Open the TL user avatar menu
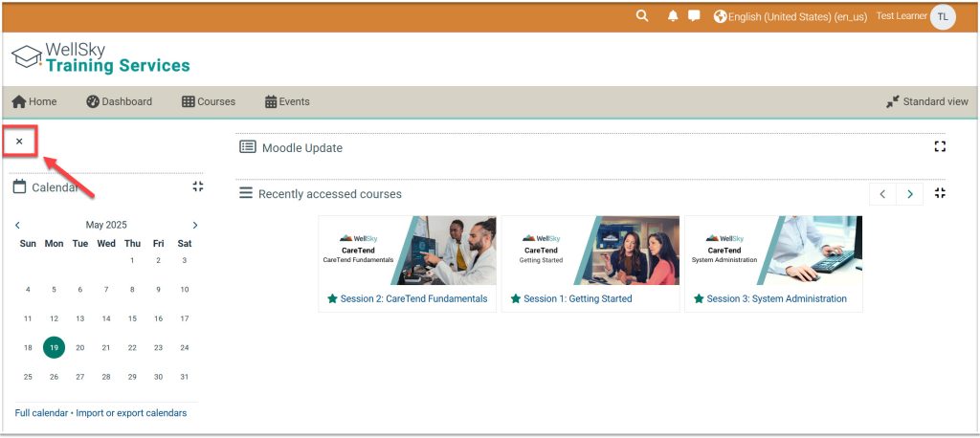 click(x=943, y=17)
